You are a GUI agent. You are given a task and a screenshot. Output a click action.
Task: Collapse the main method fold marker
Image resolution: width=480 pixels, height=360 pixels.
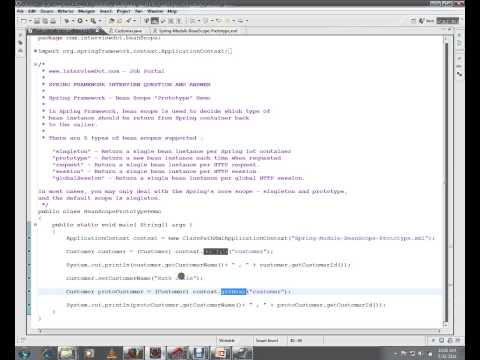tap(36, 225)
